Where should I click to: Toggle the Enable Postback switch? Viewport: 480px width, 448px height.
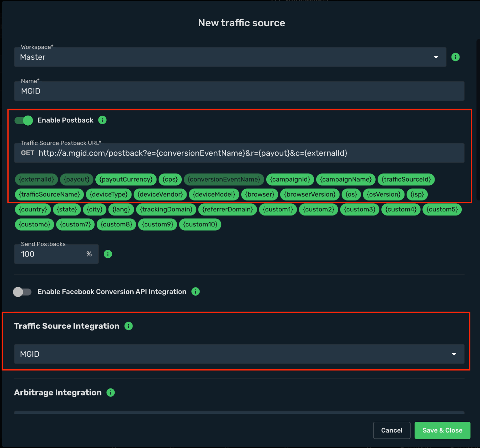point(24,120)
